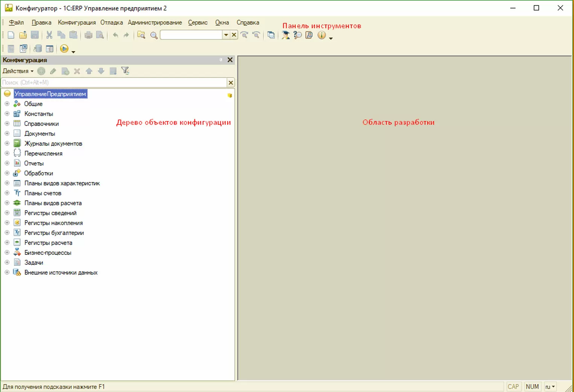
Task: Open the Действия dropdown menu
Action: (x=18, y=71)
